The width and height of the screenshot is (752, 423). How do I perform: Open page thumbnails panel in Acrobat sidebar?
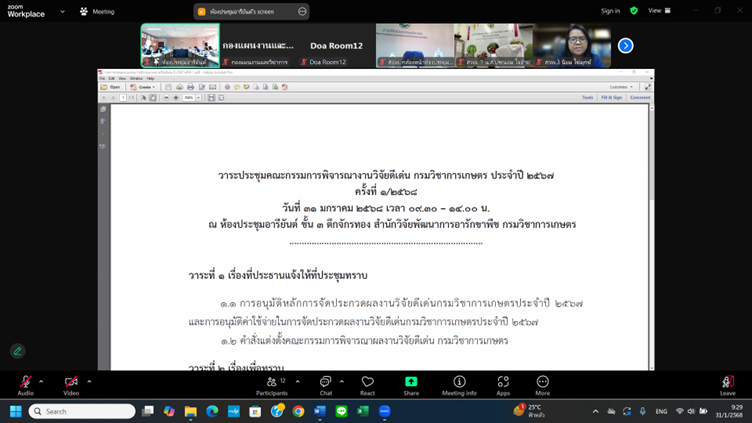(103, 109)
